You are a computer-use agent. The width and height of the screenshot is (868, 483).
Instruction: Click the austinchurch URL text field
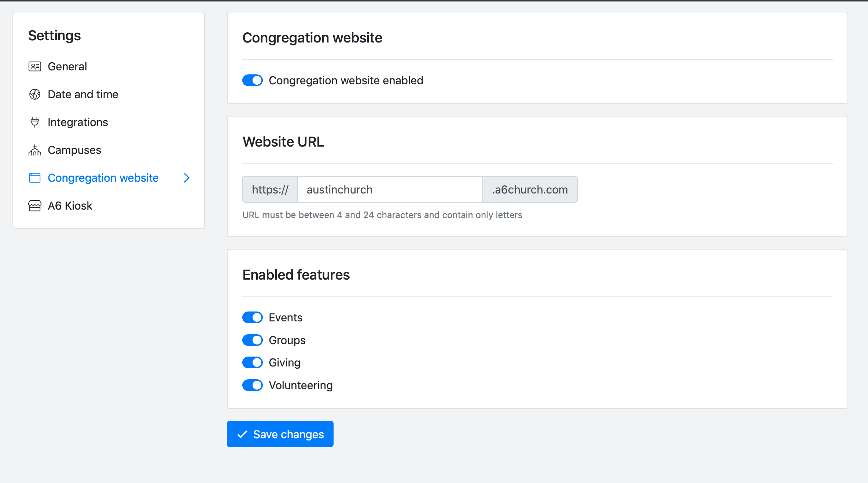[390, 189]
